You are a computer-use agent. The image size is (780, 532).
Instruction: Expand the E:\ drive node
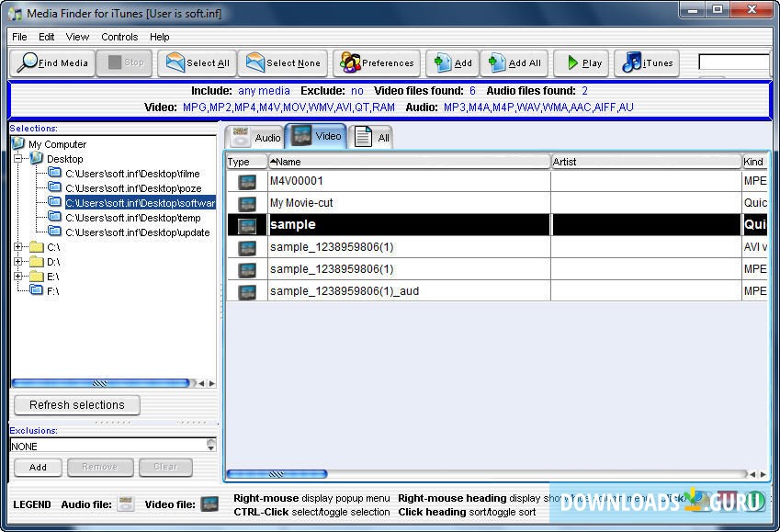(x=20, y=274)
